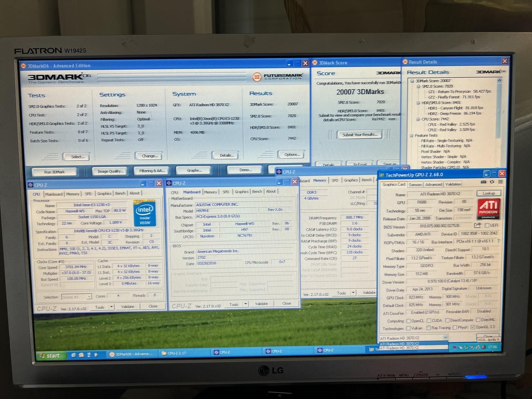532x399 pixels.
Task: Click the Result Details window title icon
Action: [x=405, y=62]
